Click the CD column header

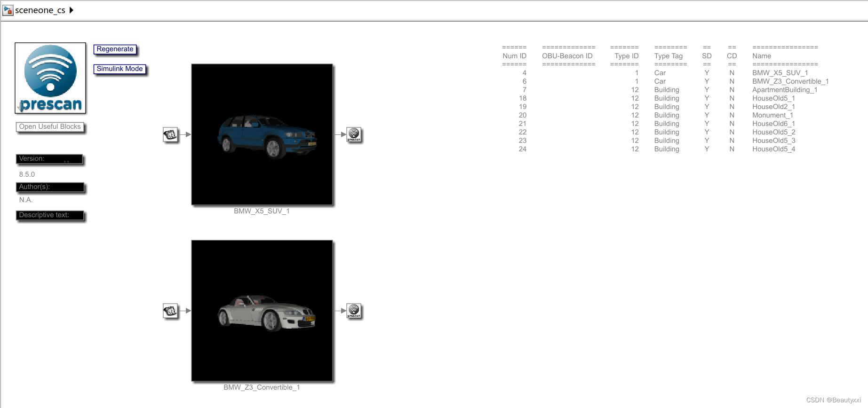coord(732,56)
